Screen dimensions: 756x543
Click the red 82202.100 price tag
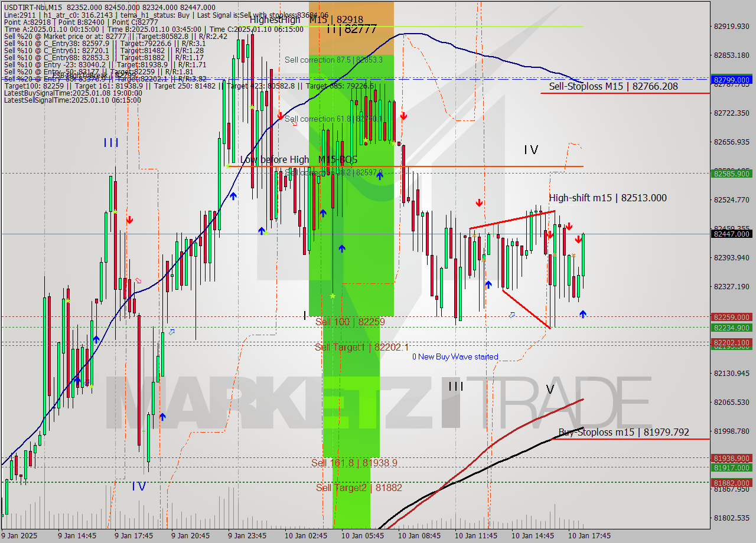pos(732,342)
